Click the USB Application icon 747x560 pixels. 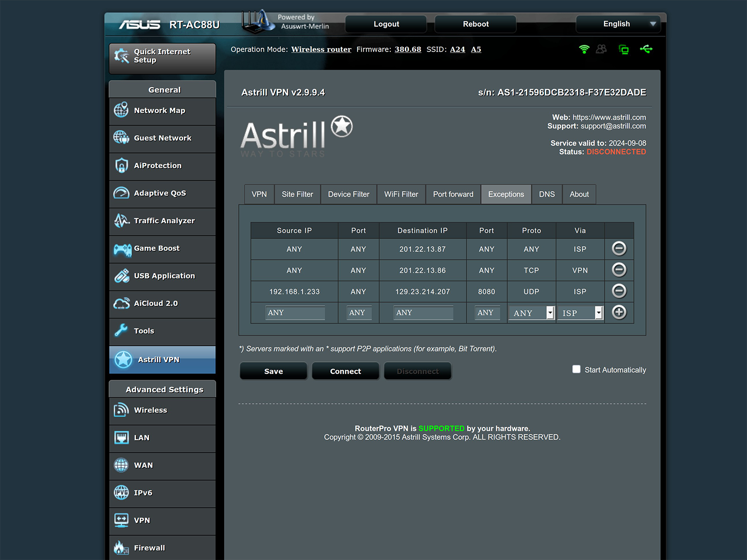coord(122,275)
